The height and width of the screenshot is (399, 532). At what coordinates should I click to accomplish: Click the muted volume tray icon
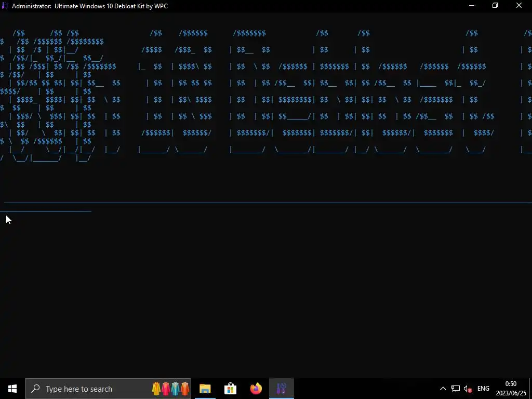click(468, 389)
